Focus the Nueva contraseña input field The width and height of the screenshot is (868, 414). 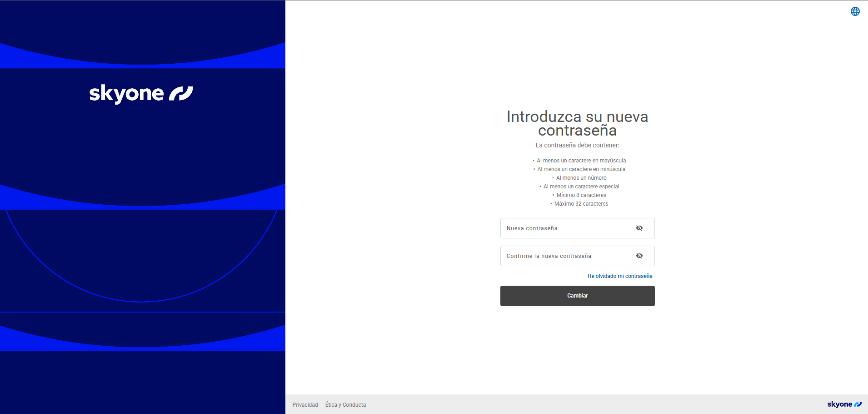566,228
